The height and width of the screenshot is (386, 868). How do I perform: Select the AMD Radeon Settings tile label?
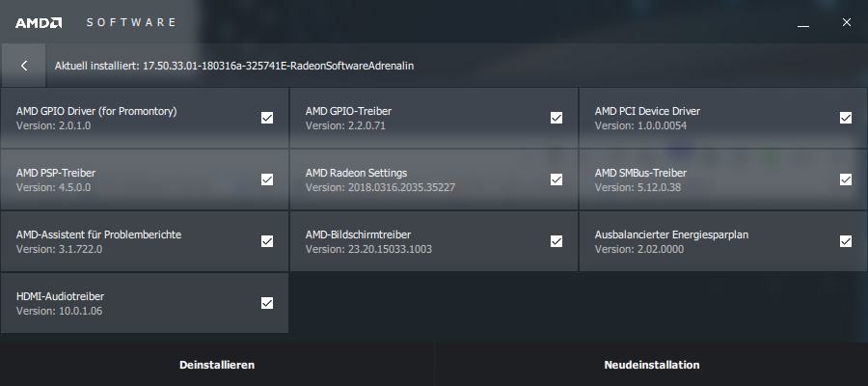pyautogui.click(x=356, y=173)
